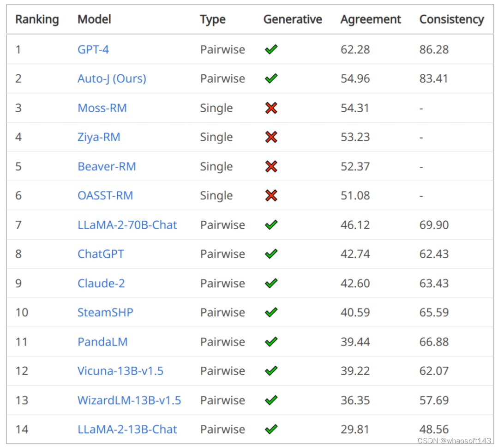
Task: Open the Beaver-RM model link
Action: click(107, 166)
